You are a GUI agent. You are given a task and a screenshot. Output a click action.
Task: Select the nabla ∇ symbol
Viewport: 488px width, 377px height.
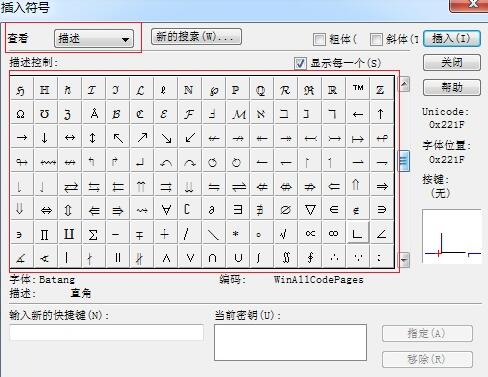coord(310,209)
